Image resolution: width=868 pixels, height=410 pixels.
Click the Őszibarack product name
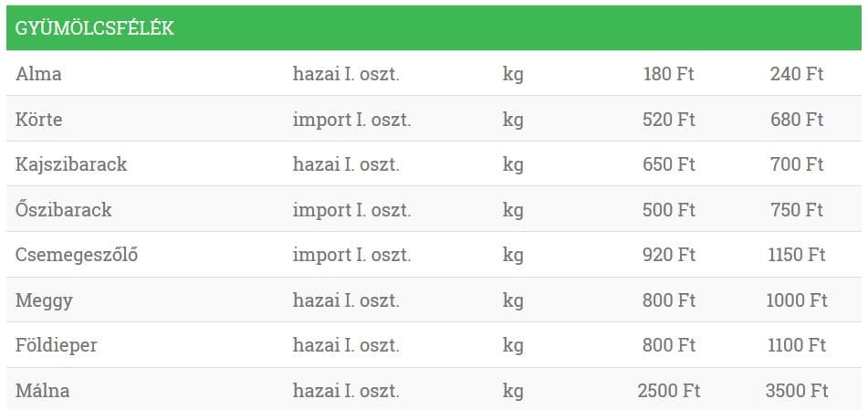(64, 210)
